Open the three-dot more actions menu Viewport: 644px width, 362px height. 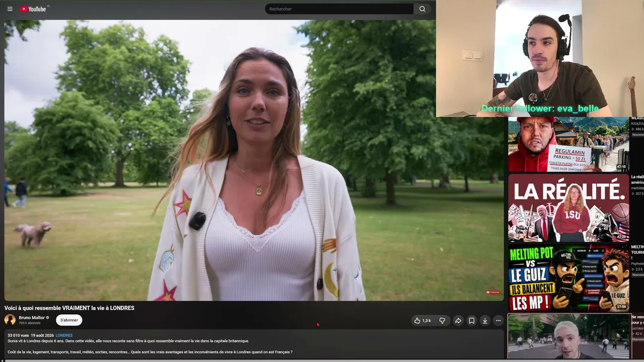[498, 321]
